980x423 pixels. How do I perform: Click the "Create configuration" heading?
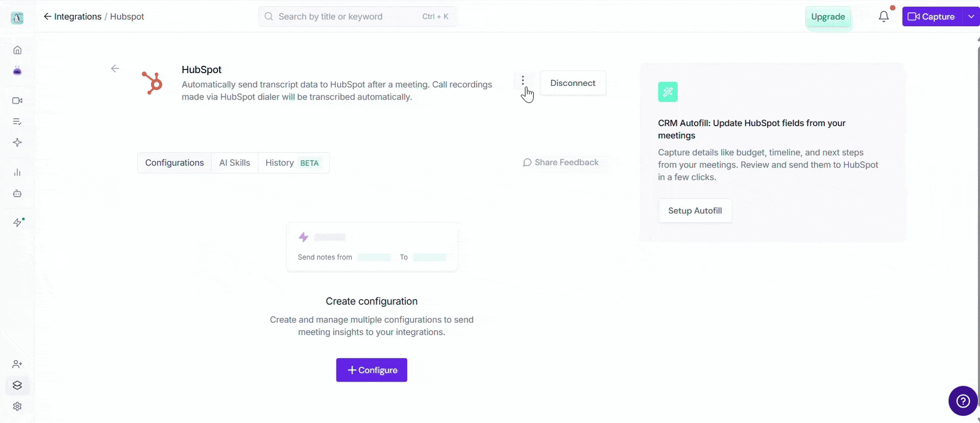[372, 301]
